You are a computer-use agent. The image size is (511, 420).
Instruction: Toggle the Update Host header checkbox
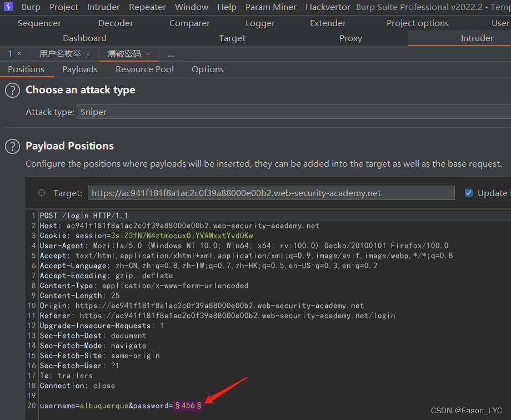pos(469,193)
